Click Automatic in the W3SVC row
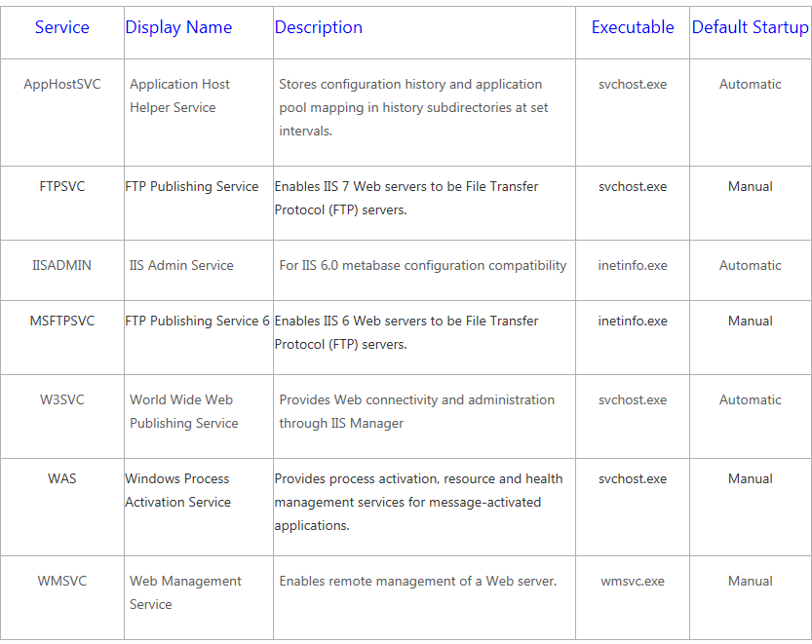The image size is (812, 644). click(751, 399)
